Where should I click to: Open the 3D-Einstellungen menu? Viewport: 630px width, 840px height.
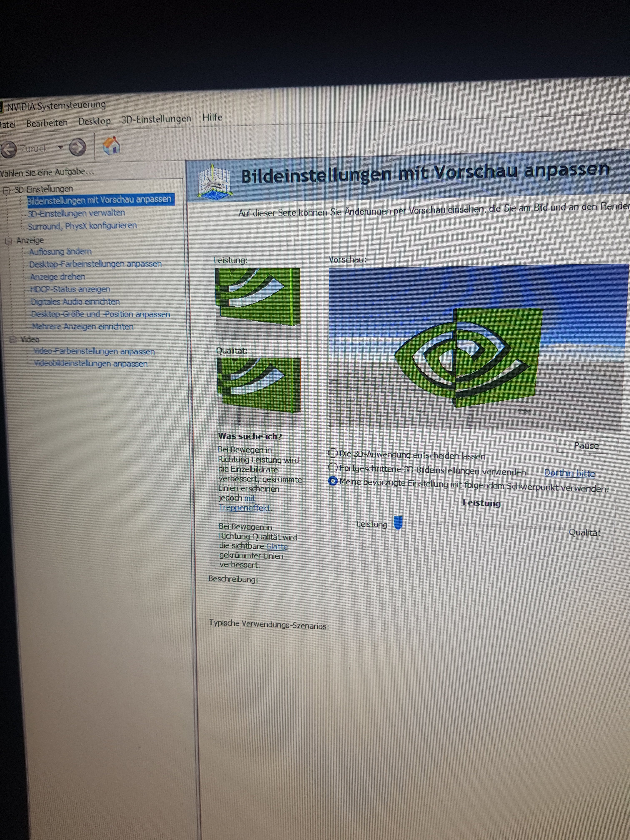(x=156, y=119)
